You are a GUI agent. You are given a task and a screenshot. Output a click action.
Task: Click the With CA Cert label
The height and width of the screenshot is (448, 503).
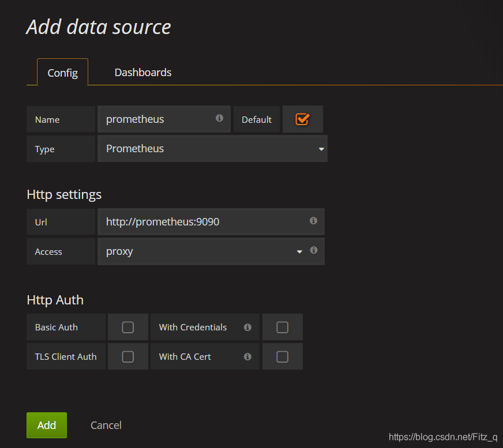[185, 356]
